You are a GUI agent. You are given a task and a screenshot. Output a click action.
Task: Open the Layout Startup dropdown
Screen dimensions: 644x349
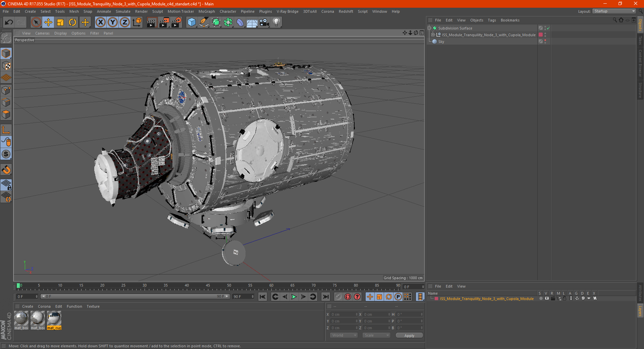[x=614, y=11]
